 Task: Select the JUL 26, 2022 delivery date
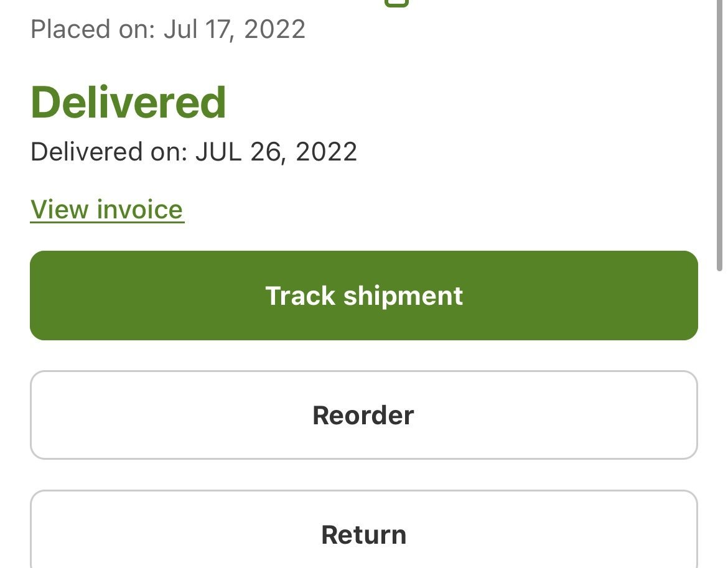(276, 152)
